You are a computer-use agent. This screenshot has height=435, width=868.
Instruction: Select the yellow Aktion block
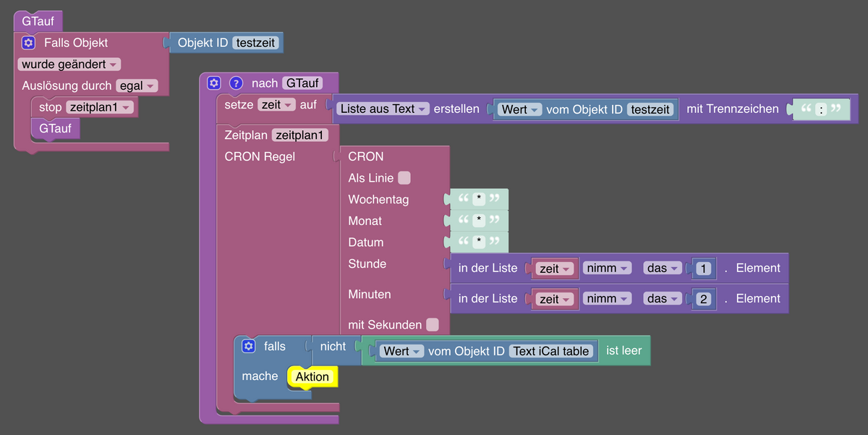click(312, 377)
